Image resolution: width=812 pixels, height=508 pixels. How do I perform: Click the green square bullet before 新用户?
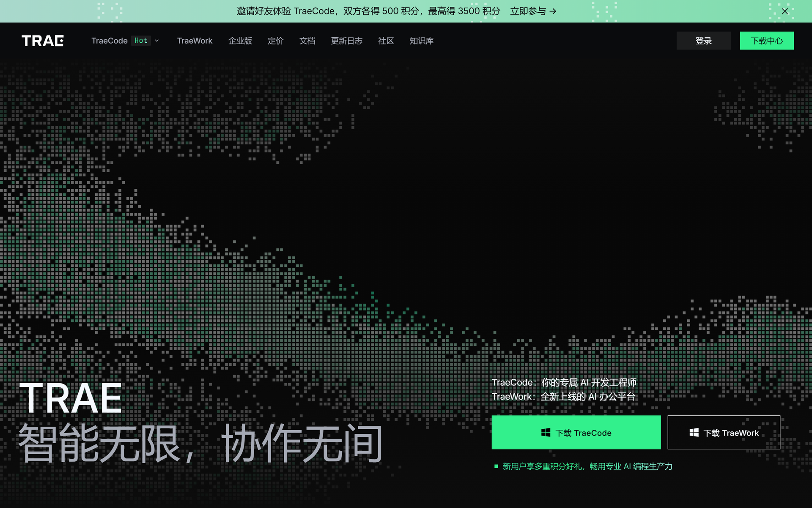point(496,466)
